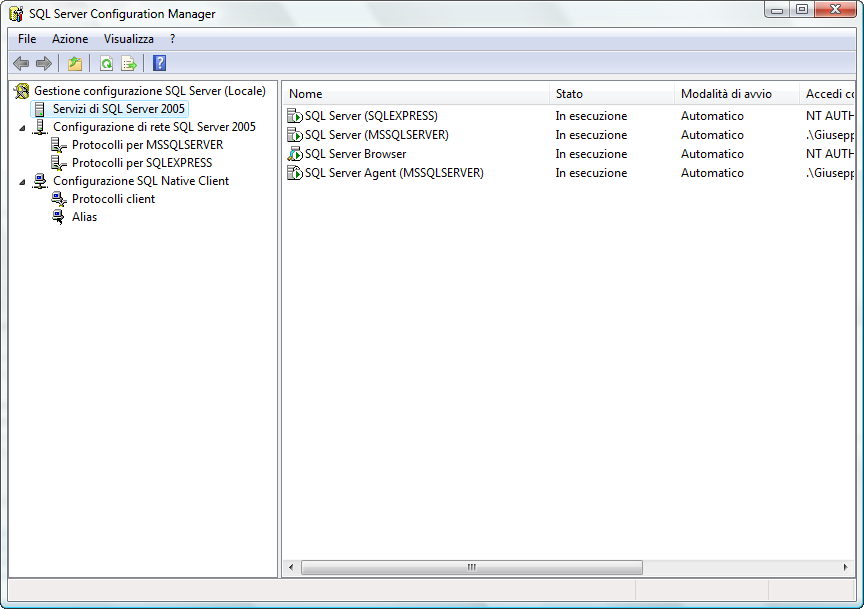Click the SQL Server Configuration Manager title icon

coord(17,14)
